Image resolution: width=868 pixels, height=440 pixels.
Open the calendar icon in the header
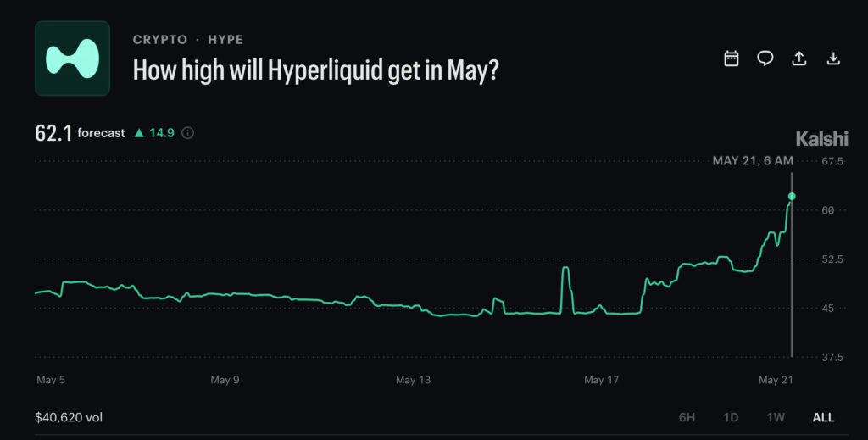pos(732,58)
